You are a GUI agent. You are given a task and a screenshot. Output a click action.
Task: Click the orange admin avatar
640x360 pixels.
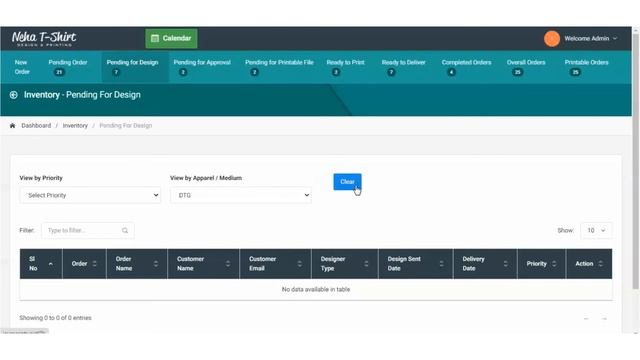point(551,39)
